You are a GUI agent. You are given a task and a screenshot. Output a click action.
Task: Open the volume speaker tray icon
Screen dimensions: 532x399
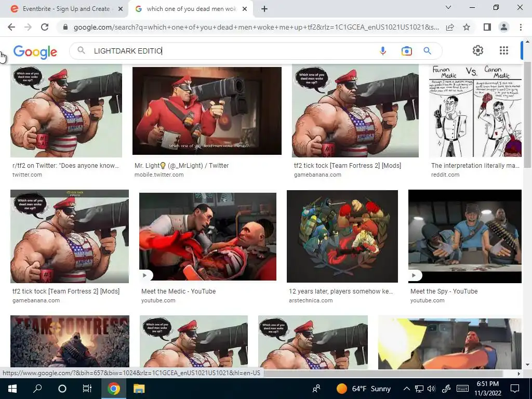pos(431,389)
